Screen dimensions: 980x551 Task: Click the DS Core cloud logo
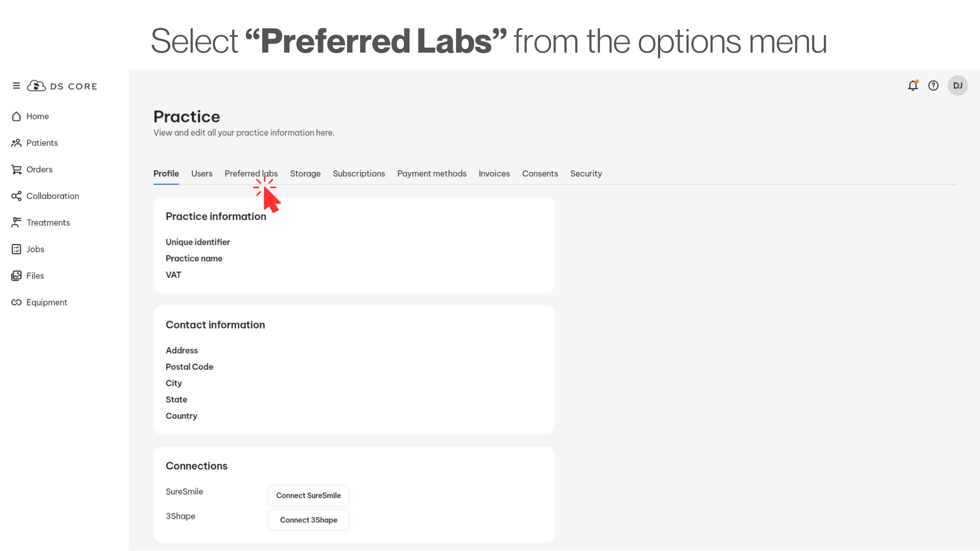36,86
